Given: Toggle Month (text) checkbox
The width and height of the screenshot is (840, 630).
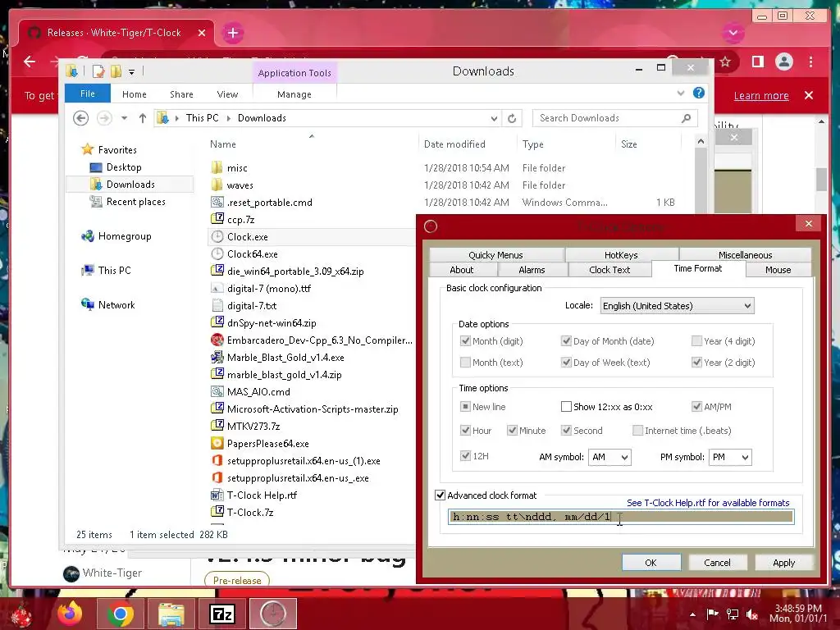Looking at the screenshot, I should 466,362.
